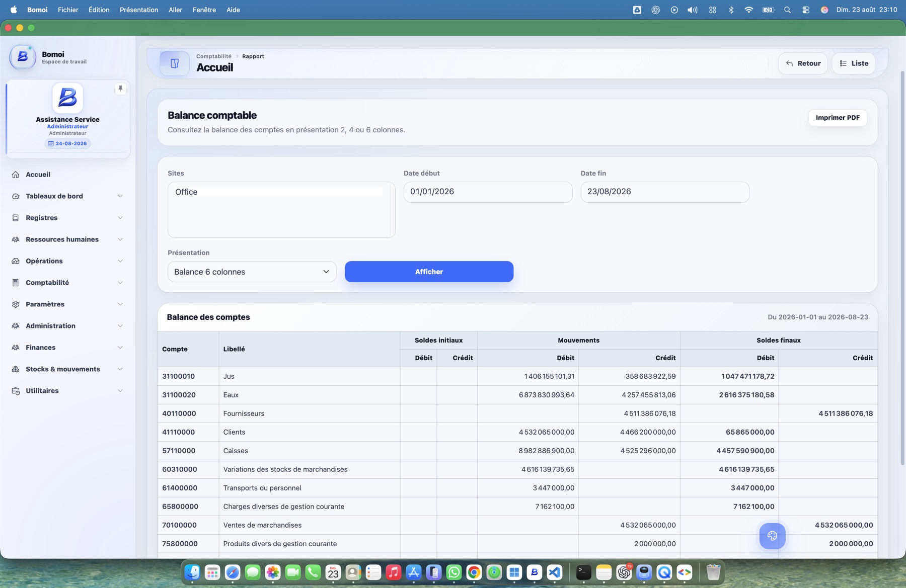Click the Opérations icon in sidebar
Image resolution: width=906 pixels, height=588 pixels.
click(x=16, y=261)
